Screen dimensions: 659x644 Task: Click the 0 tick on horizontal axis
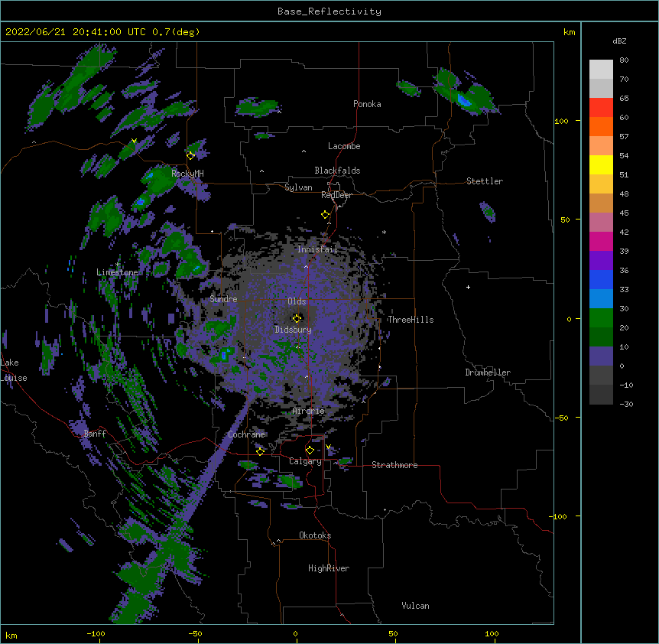(x=295, y=633)
